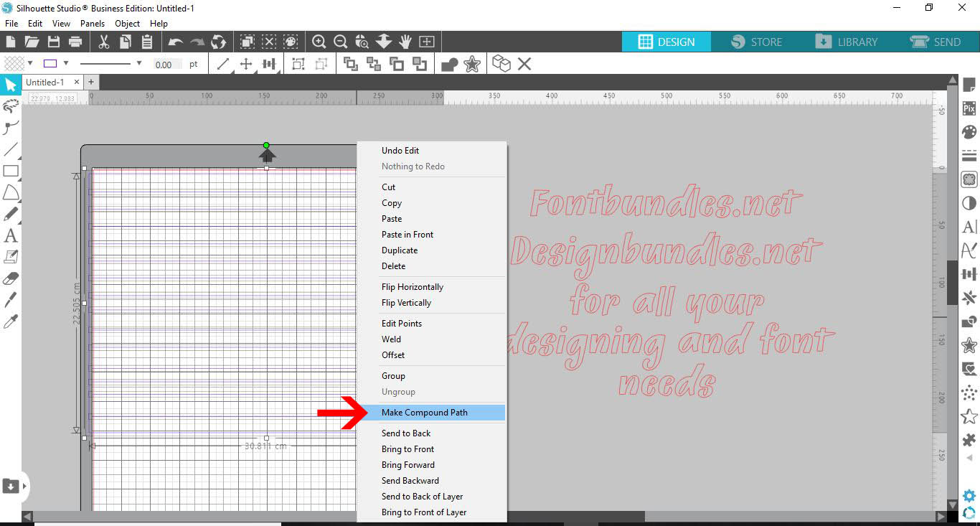980x526 pixels.
Task: Open the File menu
Action: pos(11,24)
